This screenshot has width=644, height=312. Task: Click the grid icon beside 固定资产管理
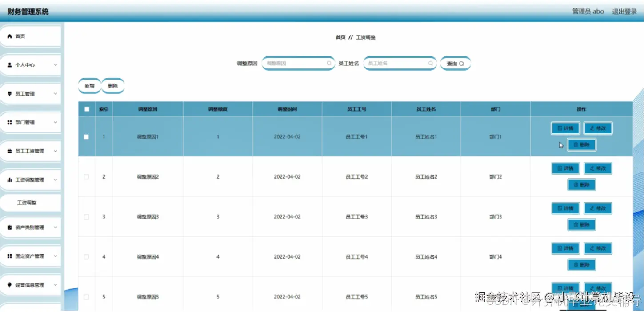[10, 256]
